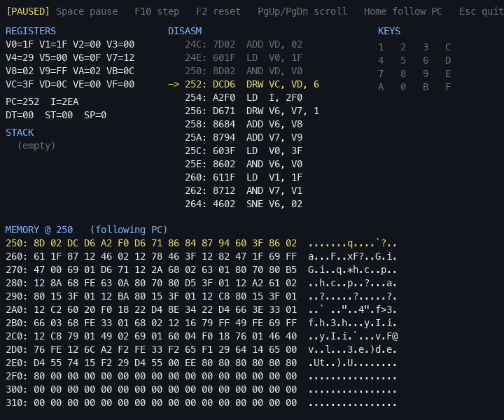Select disassembly line 25E AND V6, V0

(244, 164)
